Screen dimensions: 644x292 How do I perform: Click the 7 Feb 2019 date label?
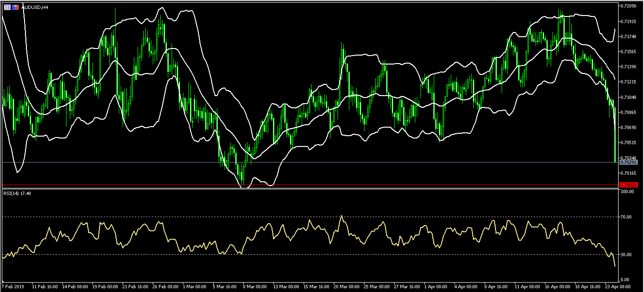(x=13, y=286)
